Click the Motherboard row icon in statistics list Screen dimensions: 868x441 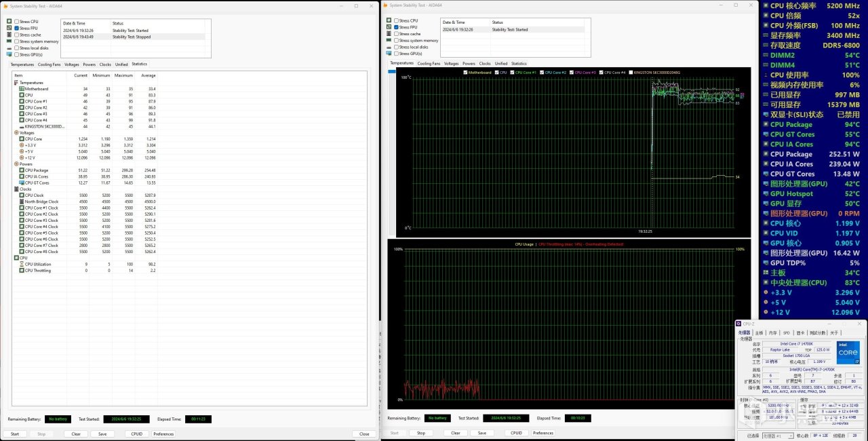tap(22, 89)
